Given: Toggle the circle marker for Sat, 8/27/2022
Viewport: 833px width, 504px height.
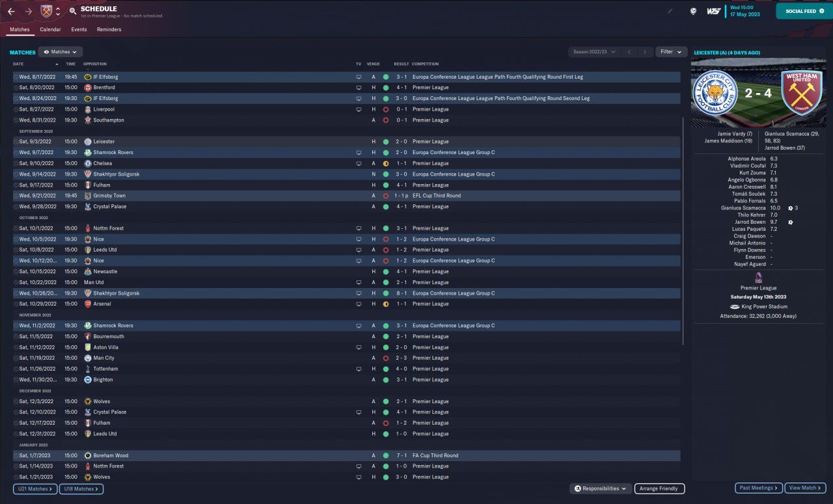Looking at the screenshot, I should (16, 109).
